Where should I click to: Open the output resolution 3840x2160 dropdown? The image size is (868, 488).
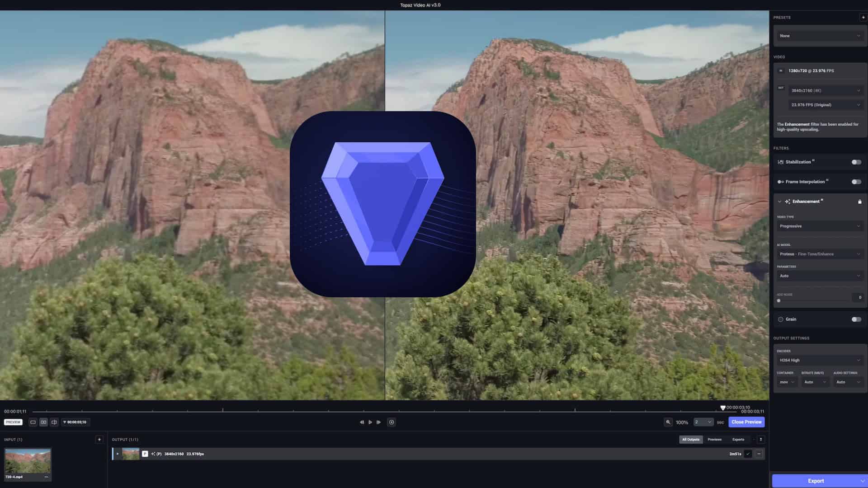tap(826, 90)
